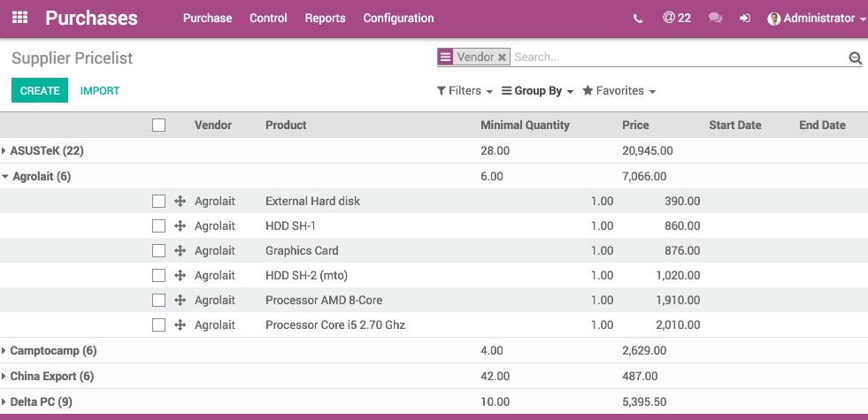Open the HDD SH-2 (mto) record
The height and width of the screenshot is (420, 868).
click(307, 276)
